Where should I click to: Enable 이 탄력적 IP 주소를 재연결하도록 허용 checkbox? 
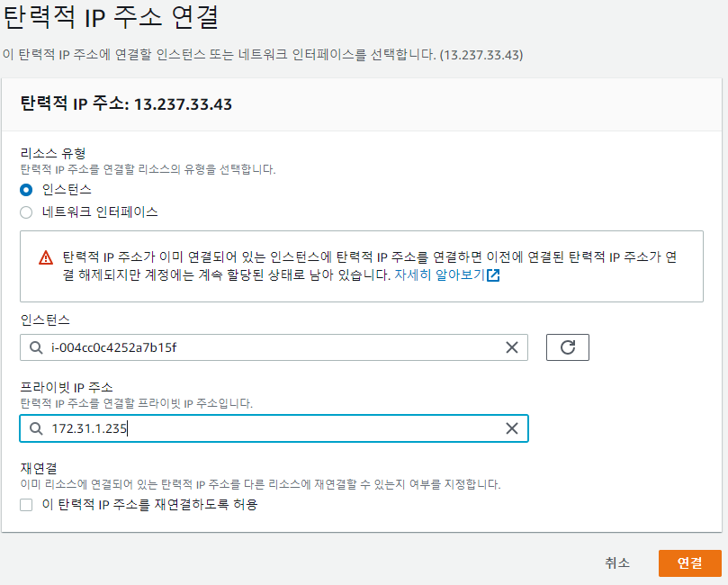tap(26, 505)
